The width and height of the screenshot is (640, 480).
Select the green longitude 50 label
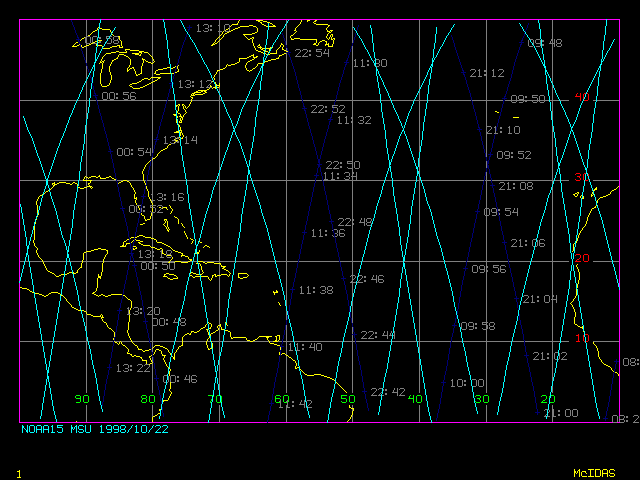[348, 399]
